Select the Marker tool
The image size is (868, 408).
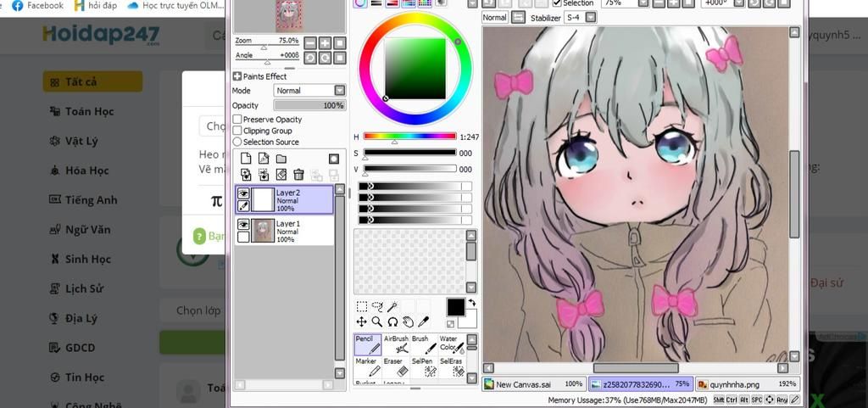tap(368, 367)
